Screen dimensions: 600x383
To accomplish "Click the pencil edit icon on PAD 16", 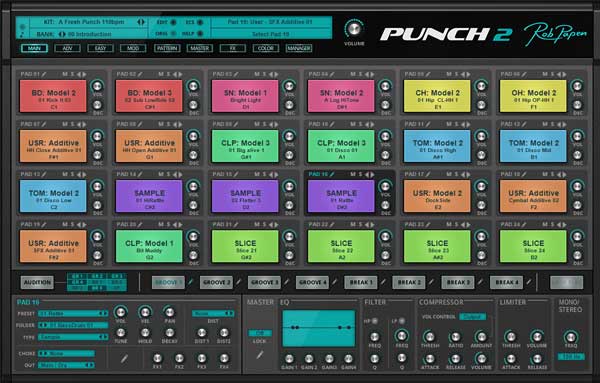I will click(x=332, y=174).
